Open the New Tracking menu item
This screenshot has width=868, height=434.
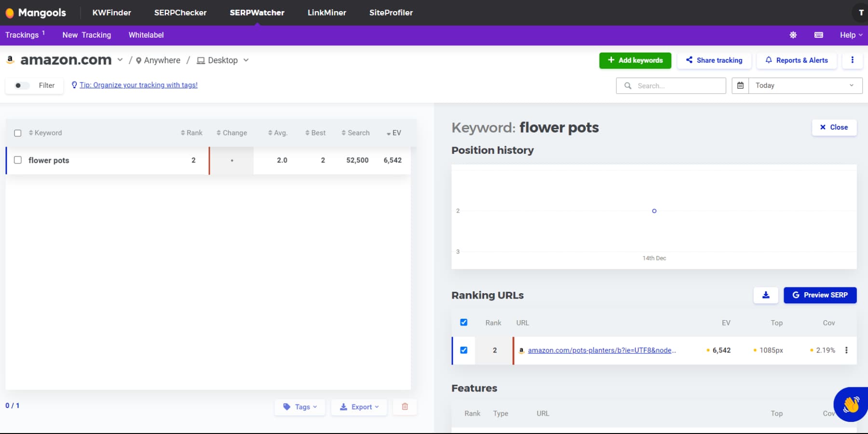(x=86, y=35)
